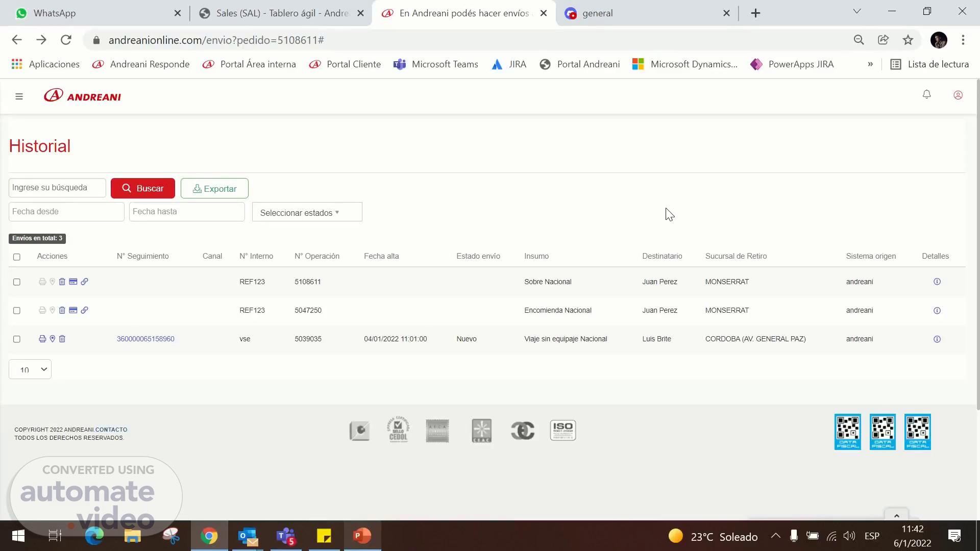Open notifications bell icon
This screenshot has width=980, height=551.
click(926, 95)
